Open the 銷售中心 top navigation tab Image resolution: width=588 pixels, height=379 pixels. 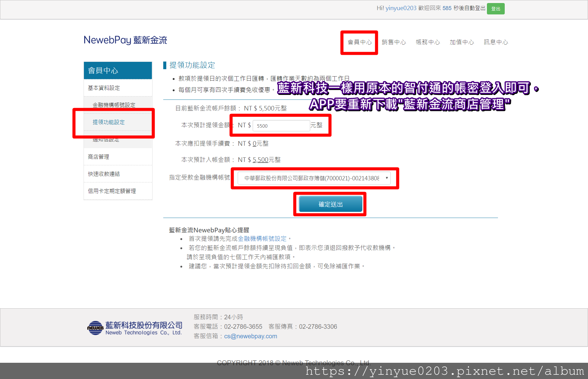[394, 42]
